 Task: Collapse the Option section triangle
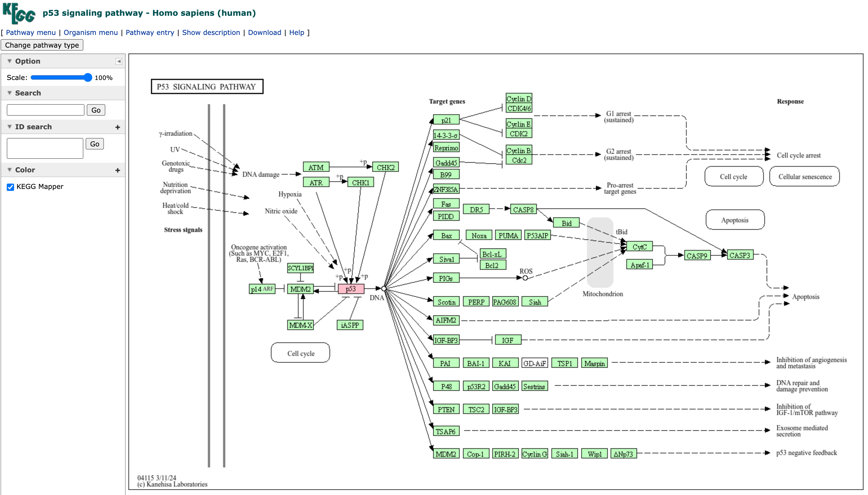click(x=10, y=61)
